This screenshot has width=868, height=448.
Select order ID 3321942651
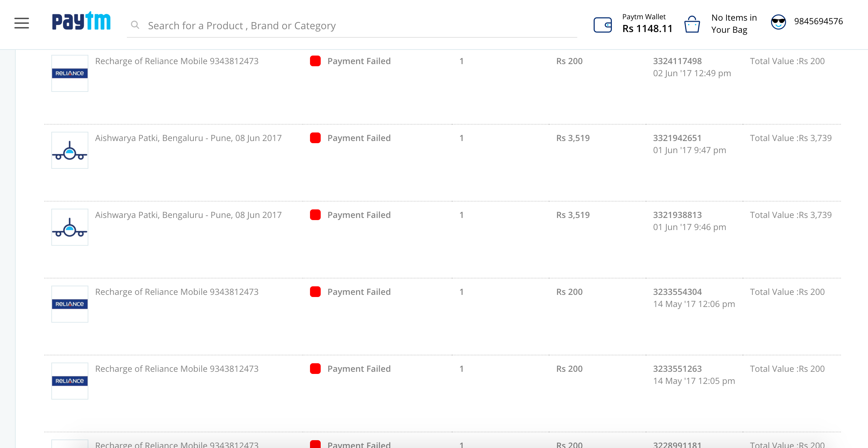(677, 138)
